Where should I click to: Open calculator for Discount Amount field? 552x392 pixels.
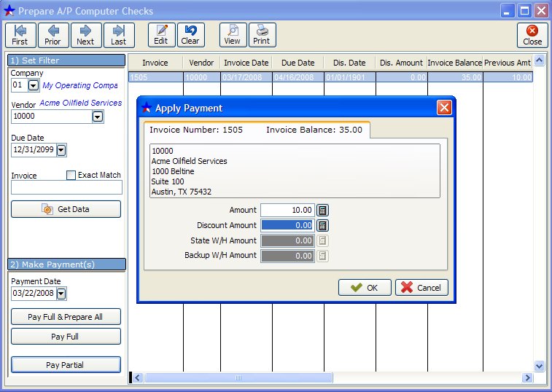[322, 226]
